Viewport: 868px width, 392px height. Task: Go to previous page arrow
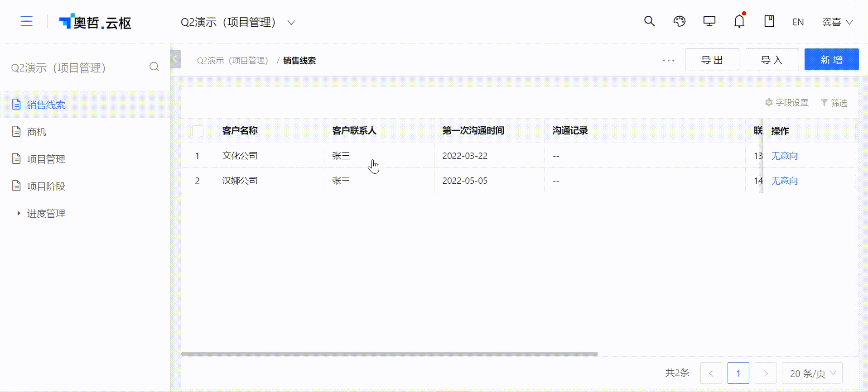point(711,373)
